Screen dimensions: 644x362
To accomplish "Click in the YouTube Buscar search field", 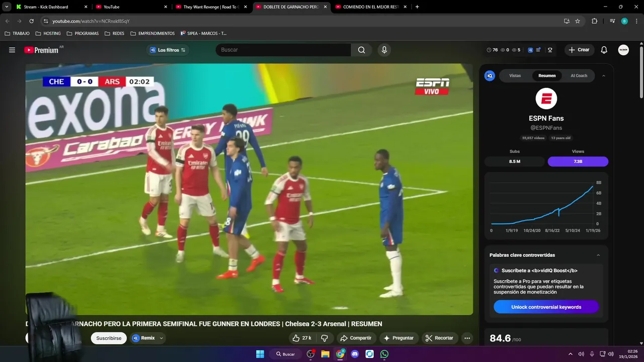I will 283,50.
